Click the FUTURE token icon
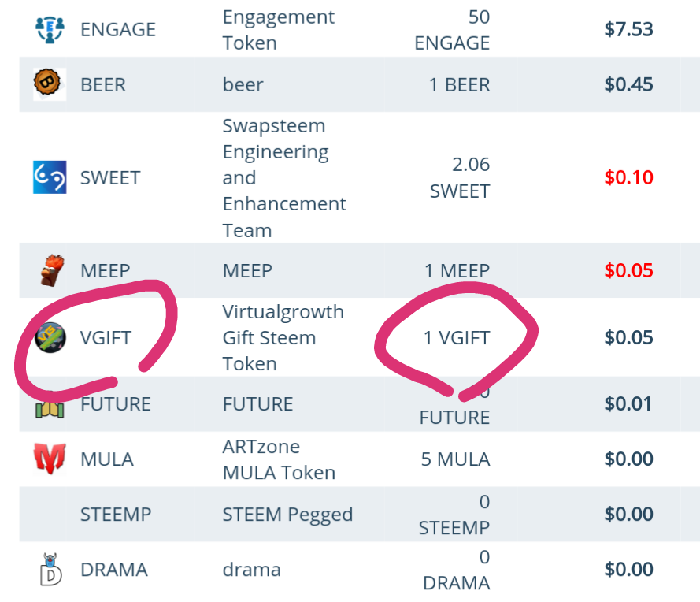 pos(50,406)
